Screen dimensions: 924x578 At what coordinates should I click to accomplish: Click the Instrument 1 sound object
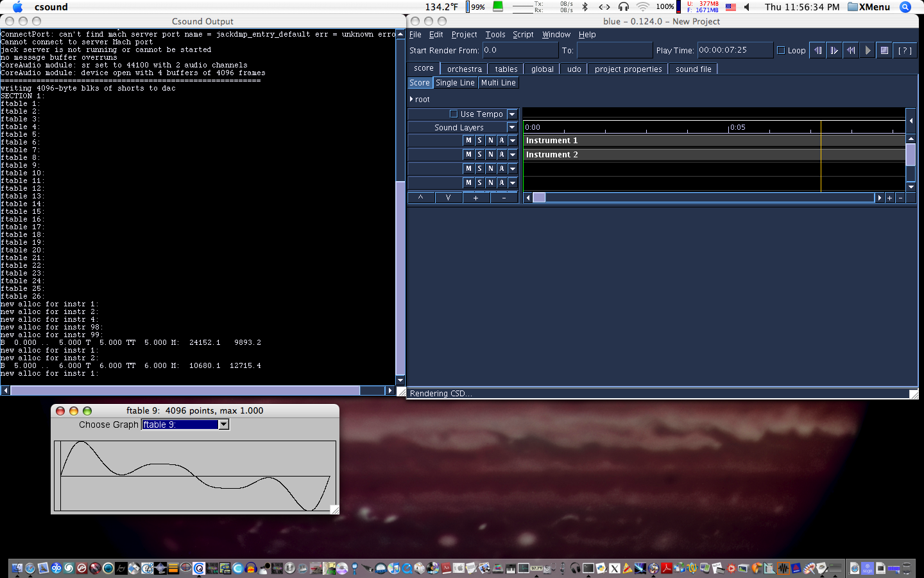[x=714, y=140]
